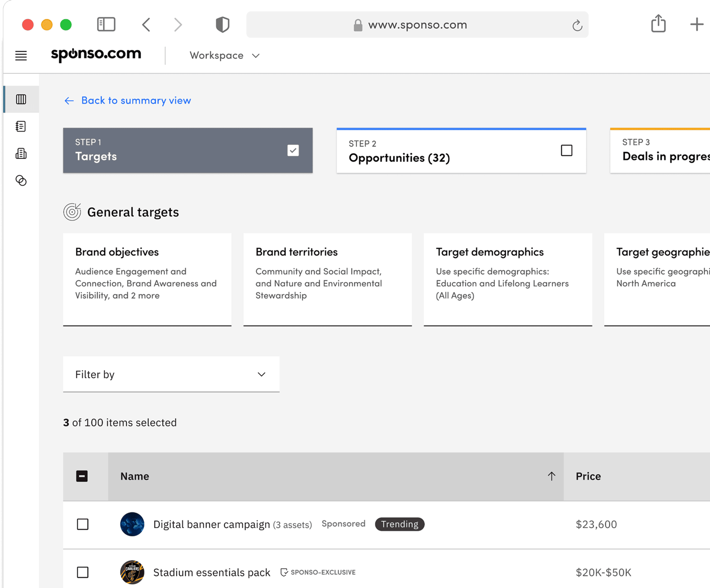Open the Filter by dropdown

(171, 374)
